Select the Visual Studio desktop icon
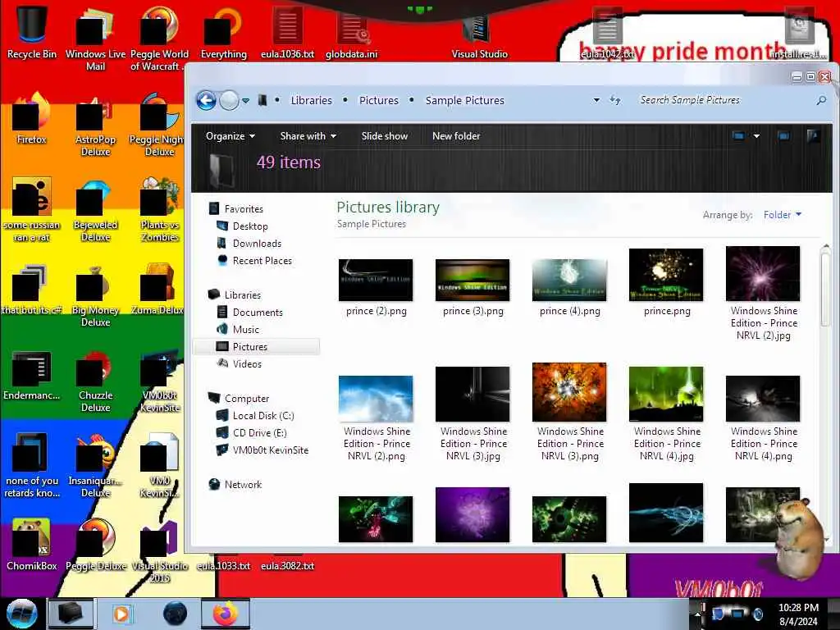The width and height of the screenshot is (840, 630). click(x=479, y=35)
